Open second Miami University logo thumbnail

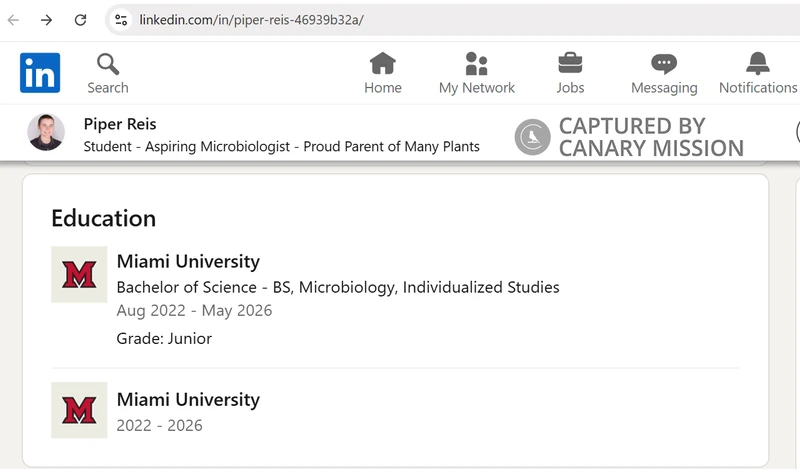[x=79, y=410]
